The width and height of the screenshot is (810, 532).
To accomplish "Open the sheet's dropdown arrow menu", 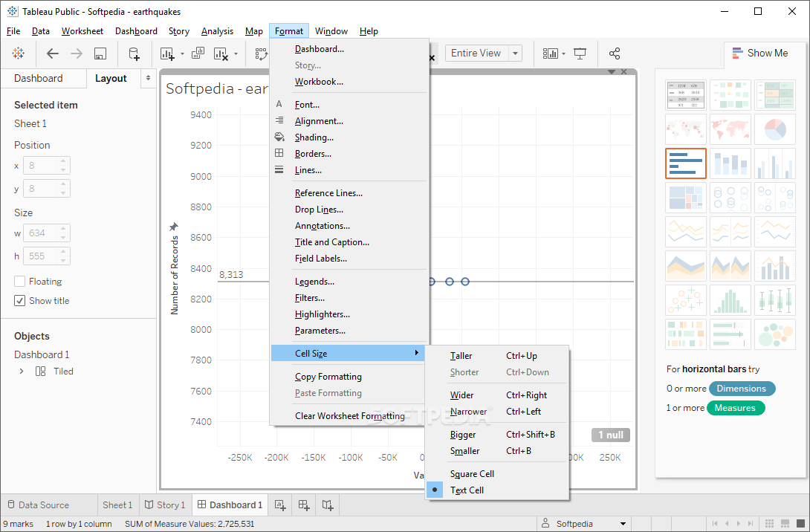I will tap(612, 72).
